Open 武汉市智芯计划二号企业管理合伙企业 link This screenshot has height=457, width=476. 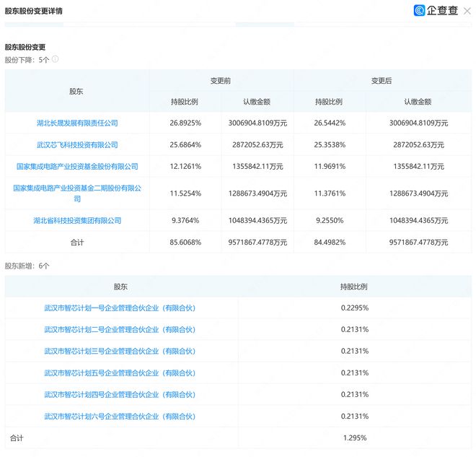point(120,330)
